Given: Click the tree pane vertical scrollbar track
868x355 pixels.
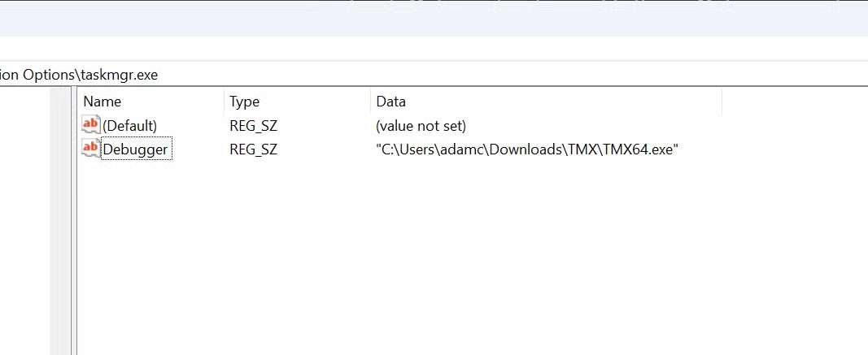Looking at the screenshot, I should point(60,221).
